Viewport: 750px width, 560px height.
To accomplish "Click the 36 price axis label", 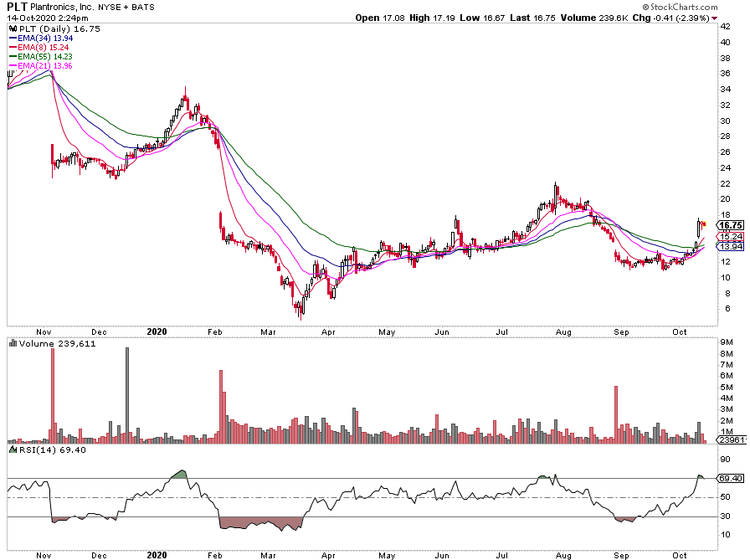I will pyautogui.click(x=726, y=73).
